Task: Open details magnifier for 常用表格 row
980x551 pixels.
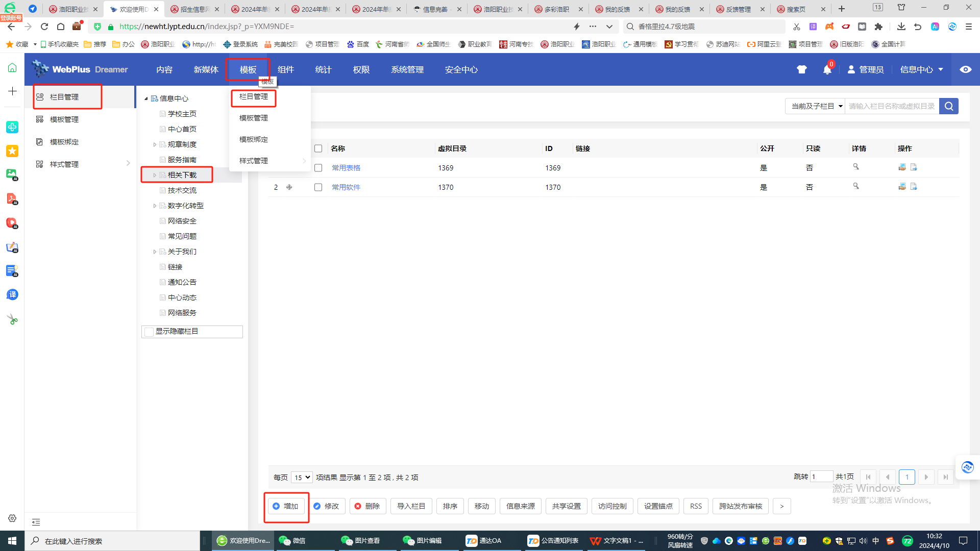Action: tap(856, 167)
